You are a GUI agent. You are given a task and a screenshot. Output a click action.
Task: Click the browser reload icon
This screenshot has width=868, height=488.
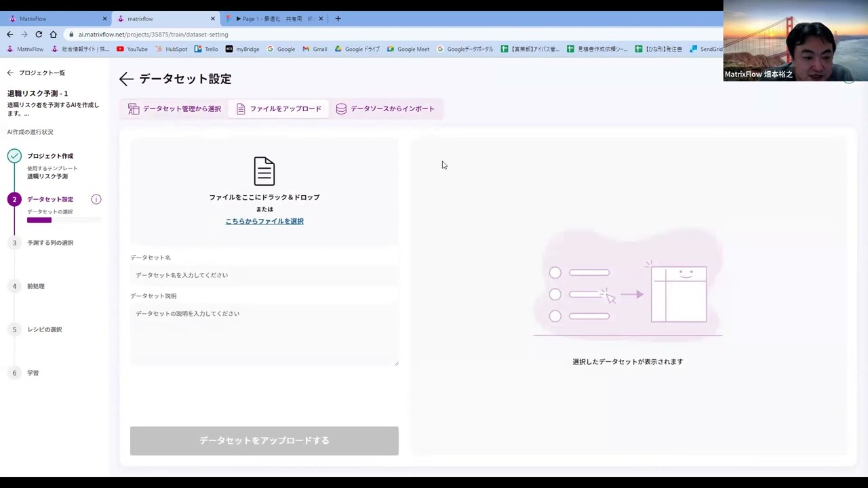(39, 35)
